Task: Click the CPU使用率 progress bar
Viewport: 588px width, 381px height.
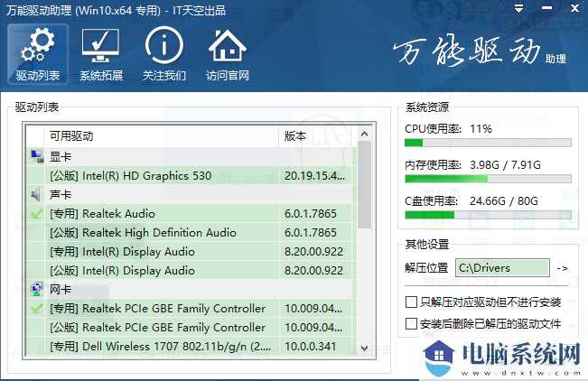Action: (488, 143)
